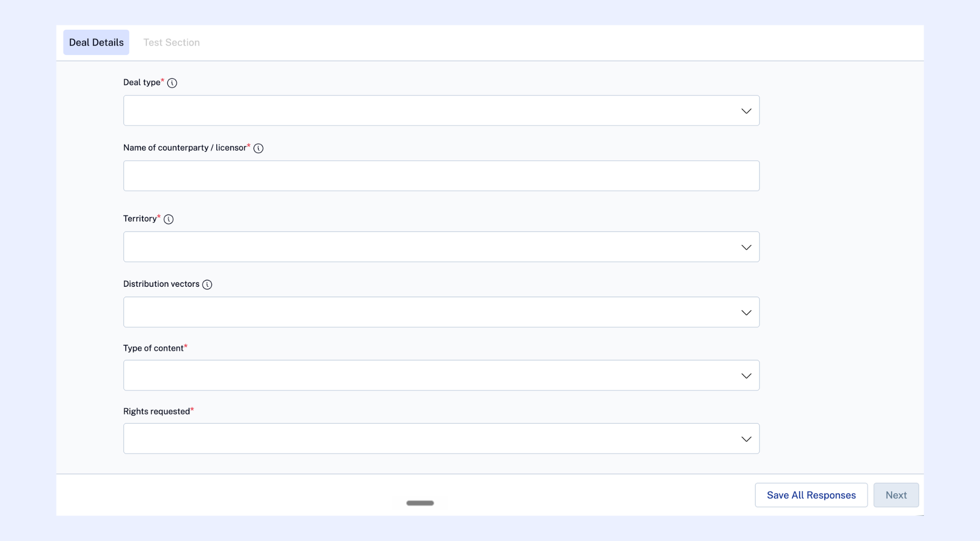Click the Name of counterparty / licensor label

click(x=185, y=148)
